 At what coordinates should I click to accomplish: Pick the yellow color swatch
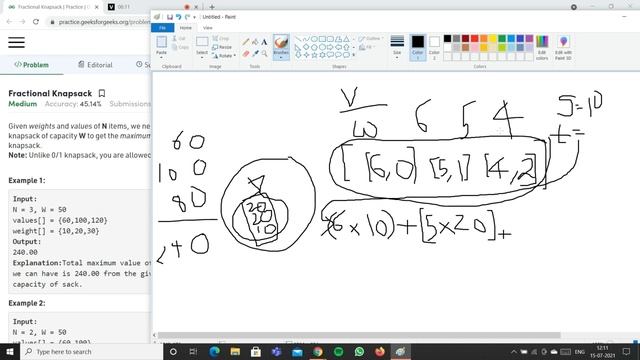[x=493, y=38]
